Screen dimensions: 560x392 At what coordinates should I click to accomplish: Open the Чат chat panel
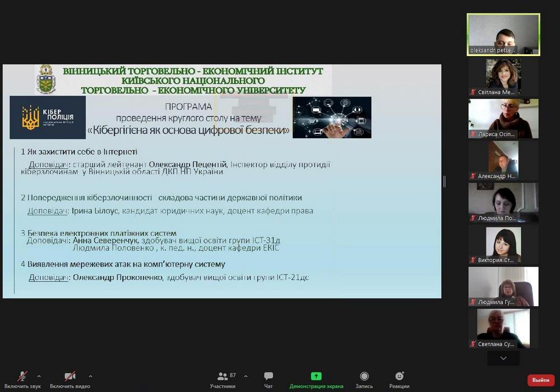click(x=268, y=379)
